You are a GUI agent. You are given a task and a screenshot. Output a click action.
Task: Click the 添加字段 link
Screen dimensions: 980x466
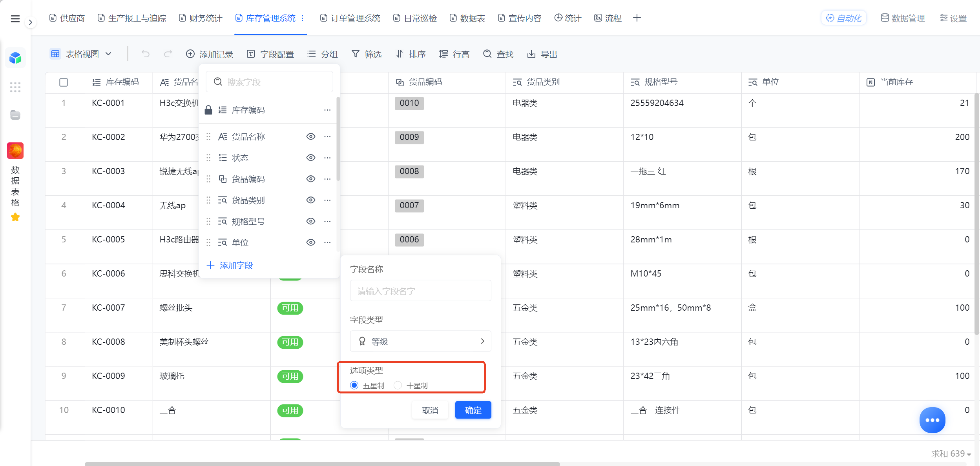pyautogui.click(x=230, y=266)
